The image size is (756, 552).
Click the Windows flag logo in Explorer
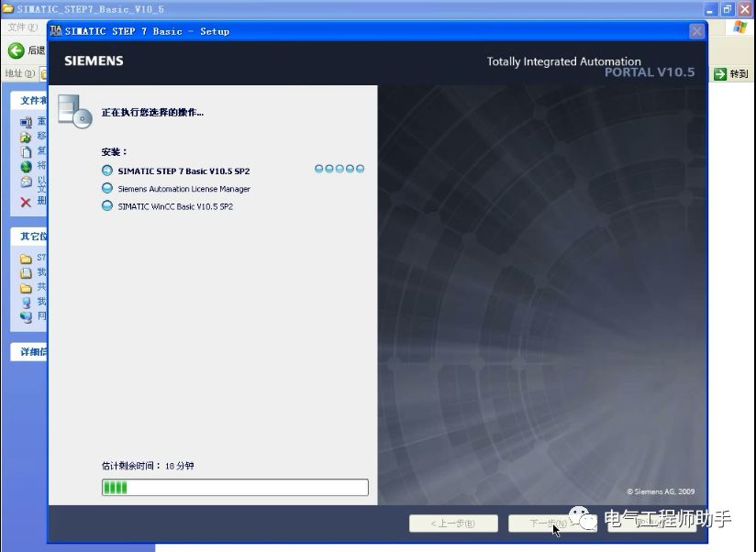click(739, 27)
